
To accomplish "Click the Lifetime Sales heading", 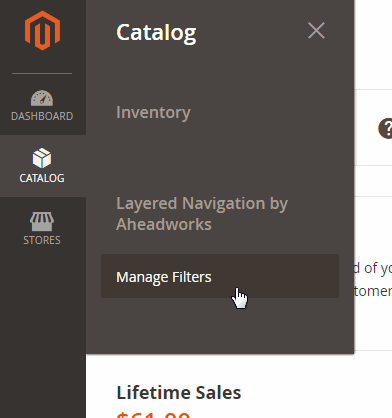I will [179, 393].
